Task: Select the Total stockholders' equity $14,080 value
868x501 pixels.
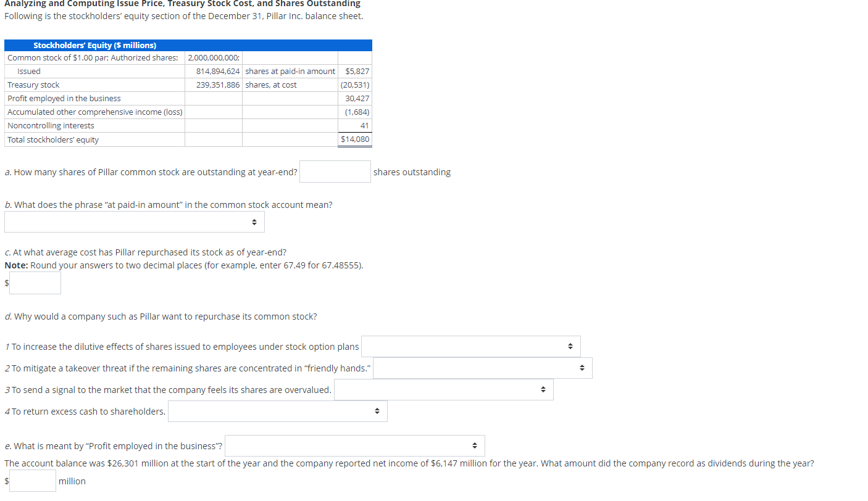Action: 355,139
